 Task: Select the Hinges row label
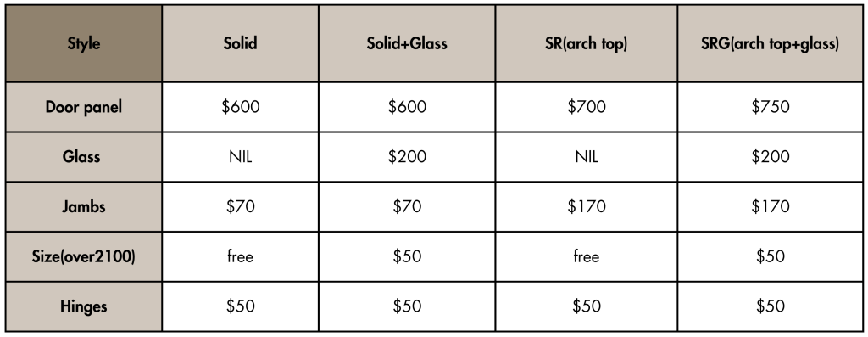[84, 306]
